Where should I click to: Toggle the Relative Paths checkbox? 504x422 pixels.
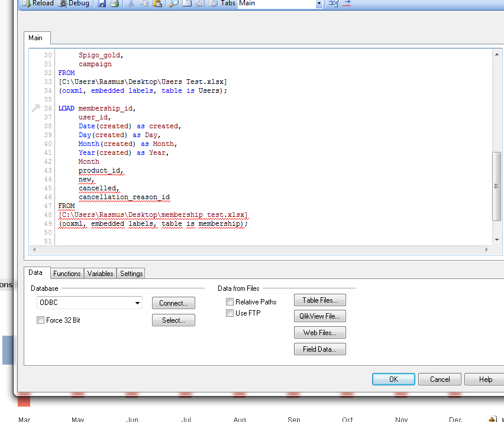[230, 302]
